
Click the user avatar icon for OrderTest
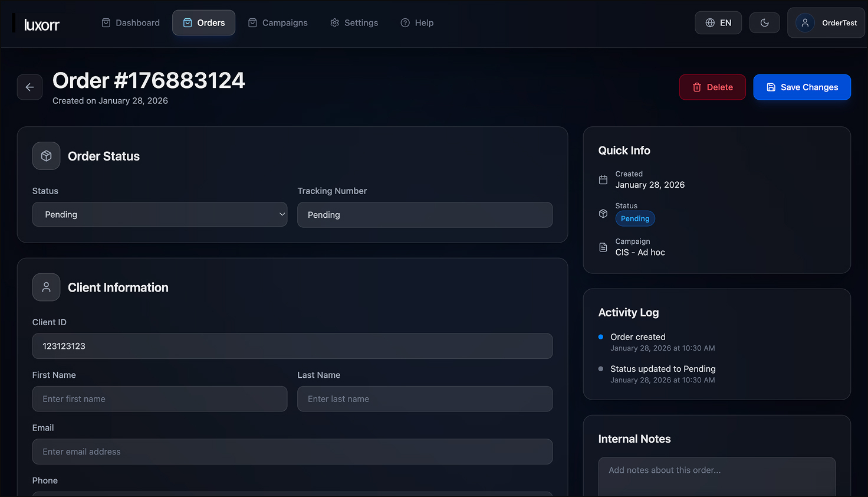805,23
